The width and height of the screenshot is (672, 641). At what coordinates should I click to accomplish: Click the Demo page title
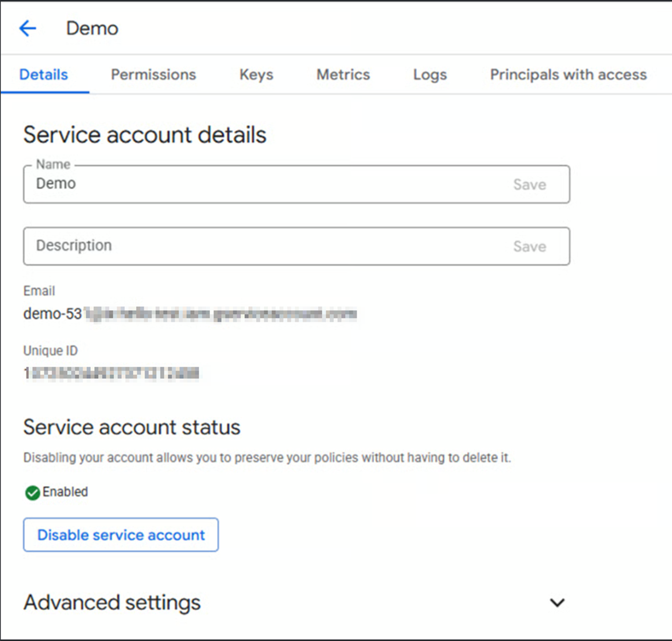92,29
